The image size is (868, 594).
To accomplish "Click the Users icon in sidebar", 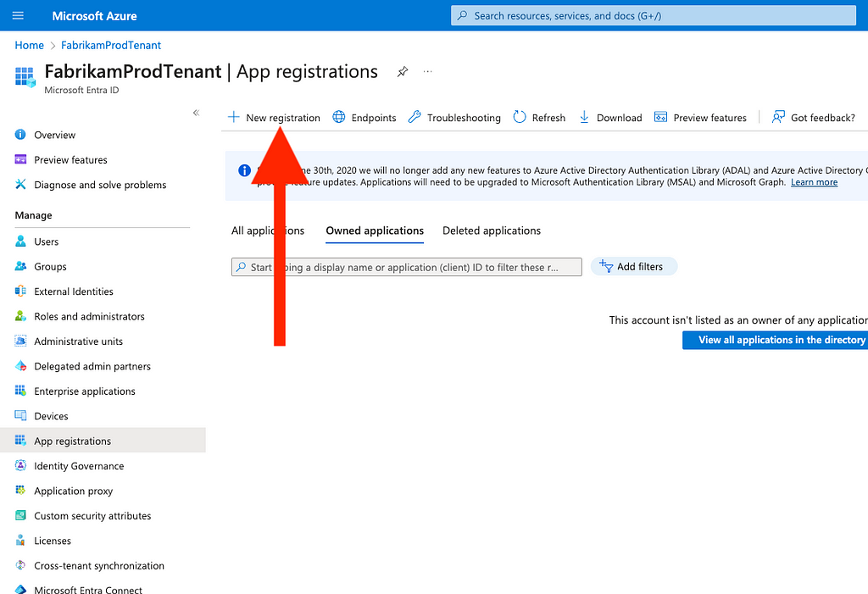I will tap(20, 241).
